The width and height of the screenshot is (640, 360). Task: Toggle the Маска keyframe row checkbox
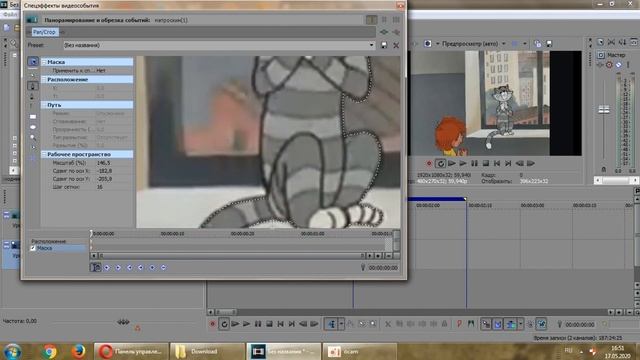(33, 248)
